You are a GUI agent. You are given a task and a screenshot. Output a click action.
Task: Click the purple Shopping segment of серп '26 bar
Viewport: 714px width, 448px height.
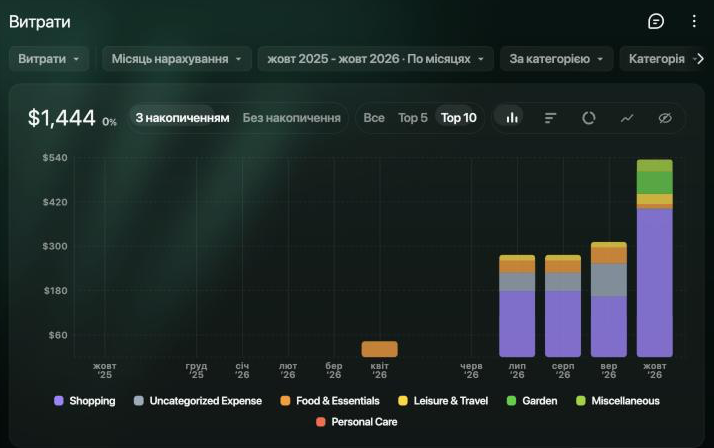[x=563, y=324]
